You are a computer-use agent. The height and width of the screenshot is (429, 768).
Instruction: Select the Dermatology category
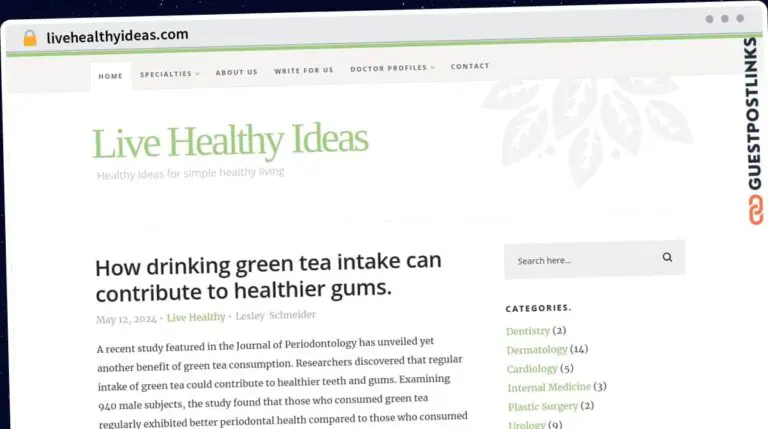(x=537, y=350)
